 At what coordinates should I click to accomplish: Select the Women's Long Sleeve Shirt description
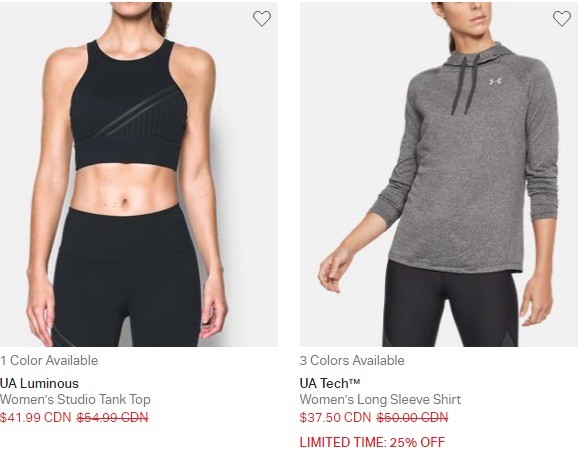pyautogui.click(x=380, y=400)
